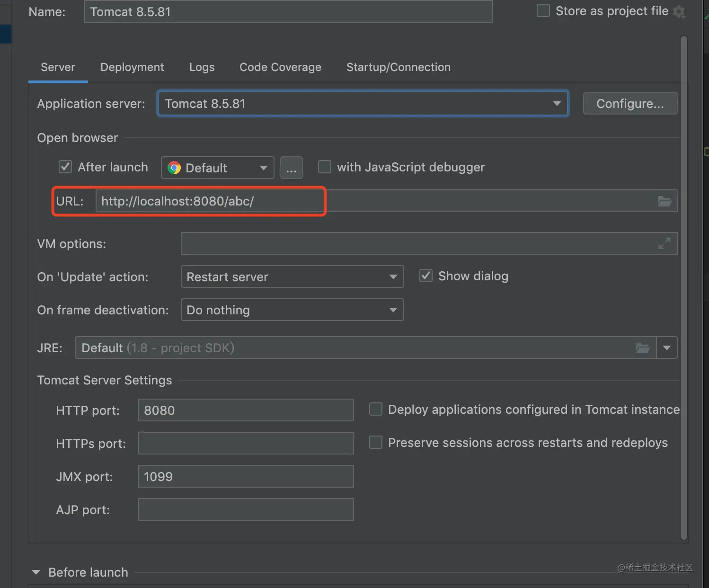Open the JRE dropdown arrow

tap(667, 348)
